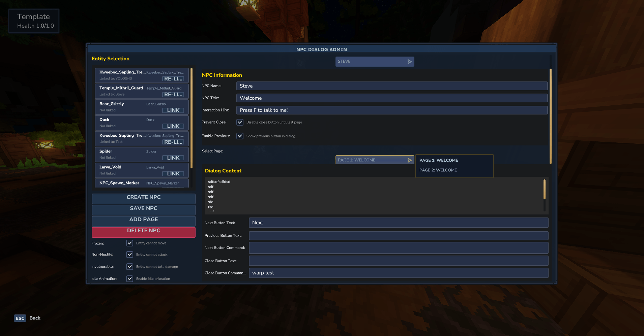The width and height of the screenshot is (644, 336).
Task: Click the arrow icon on page selector
Action: (409, 160)
